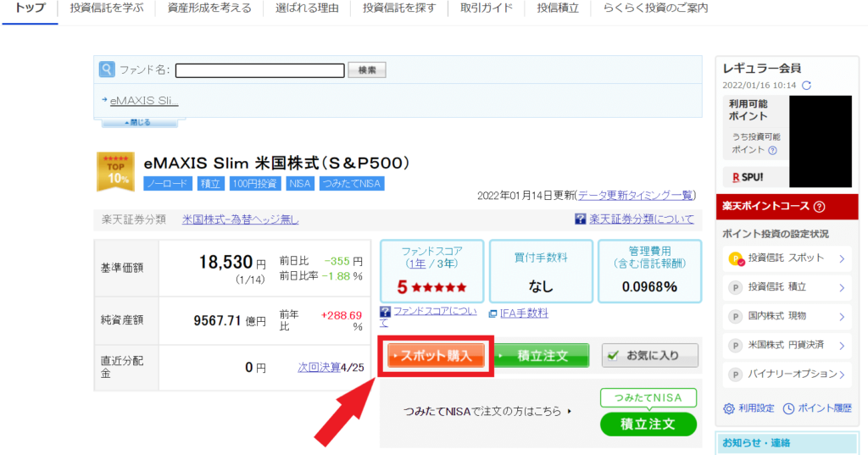Click the green 積立注文 button beside スポット購入
Image resolution: width=868 pixels, height=455 pixels.
coord(542,355)
